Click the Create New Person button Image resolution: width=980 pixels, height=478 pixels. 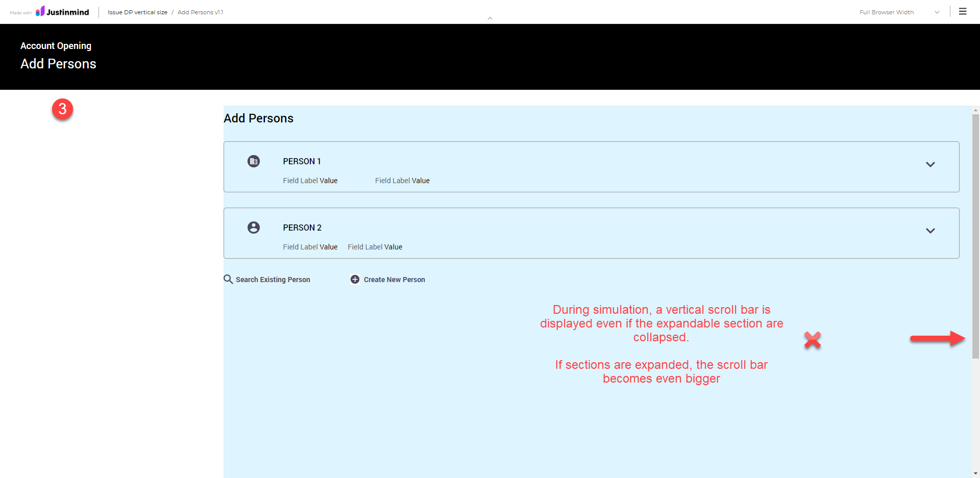[x=394, y=280]
